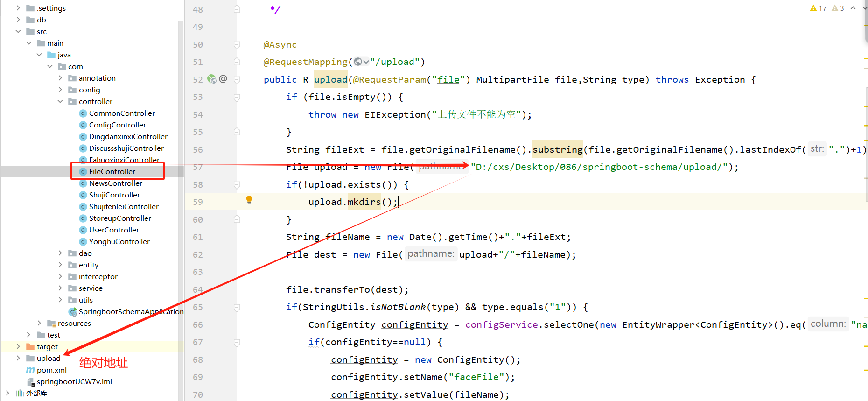This screenshot has height=401, width=868.
Task: Fold the if block at line 58
Action: tap(237, 185)
